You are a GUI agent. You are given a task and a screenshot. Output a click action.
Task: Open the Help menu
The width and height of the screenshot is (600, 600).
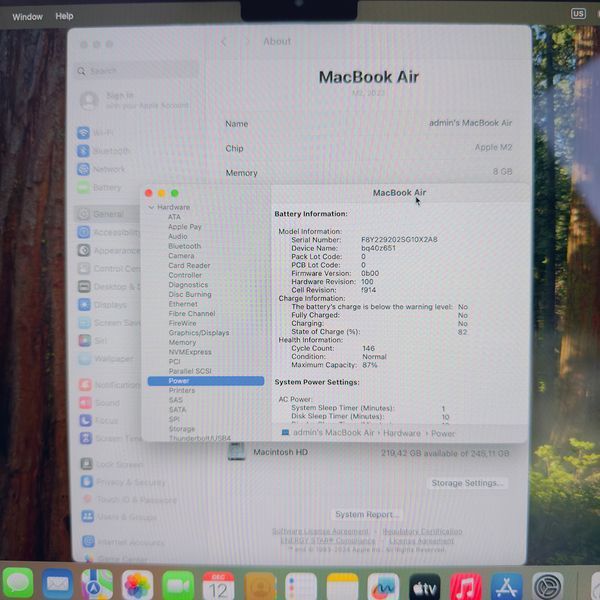[64, 16]
